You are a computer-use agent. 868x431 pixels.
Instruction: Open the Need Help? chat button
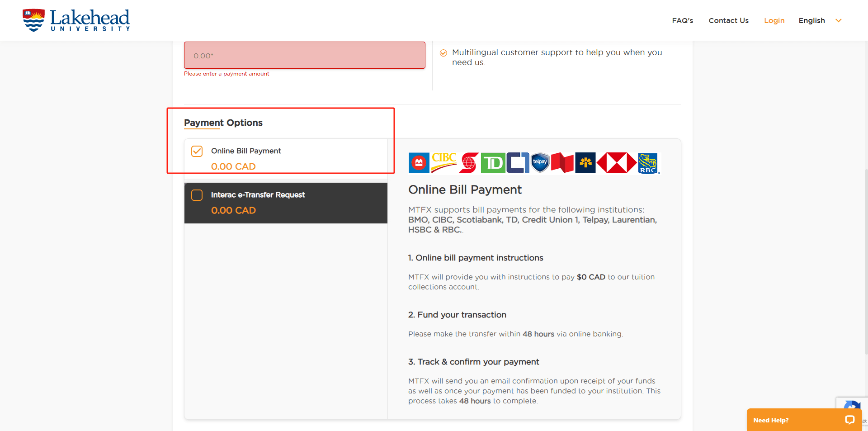tap(804, 420)
